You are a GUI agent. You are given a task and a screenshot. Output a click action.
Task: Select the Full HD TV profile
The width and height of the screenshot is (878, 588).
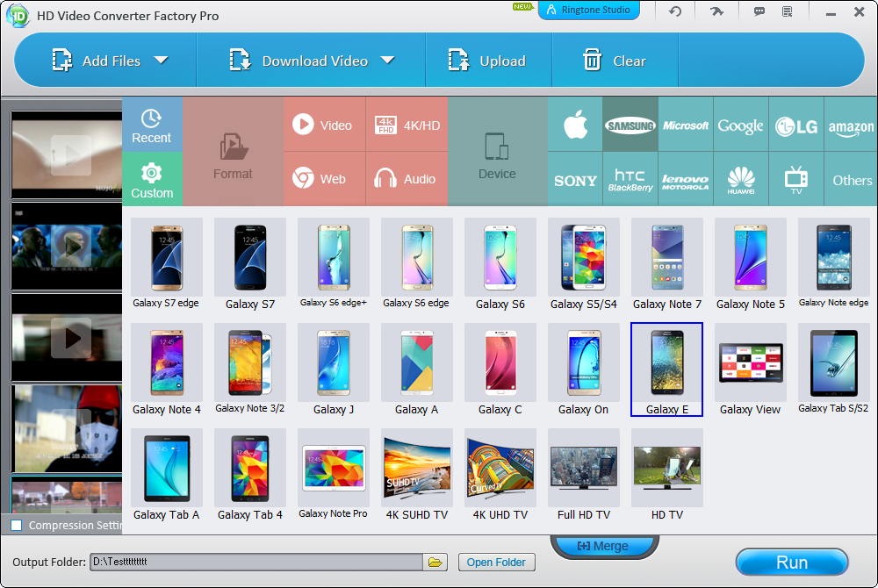click(584, 475)
